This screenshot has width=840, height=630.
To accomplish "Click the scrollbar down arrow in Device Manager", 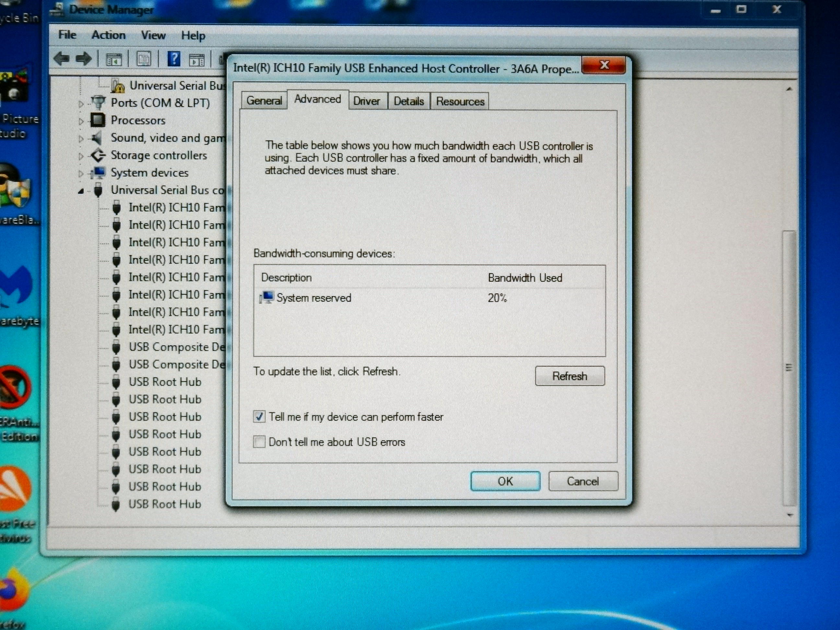I will (790, 515).
